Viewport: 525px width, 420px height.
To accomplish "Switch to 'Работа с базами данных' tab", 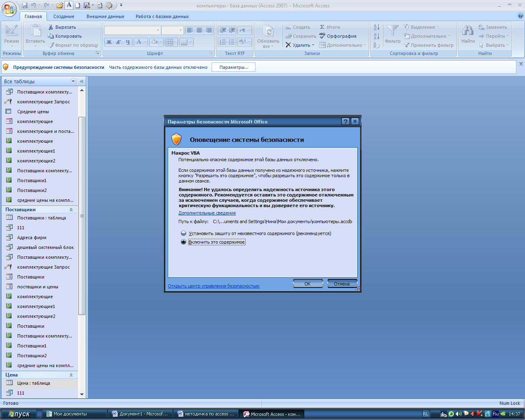I will (162, 16).
